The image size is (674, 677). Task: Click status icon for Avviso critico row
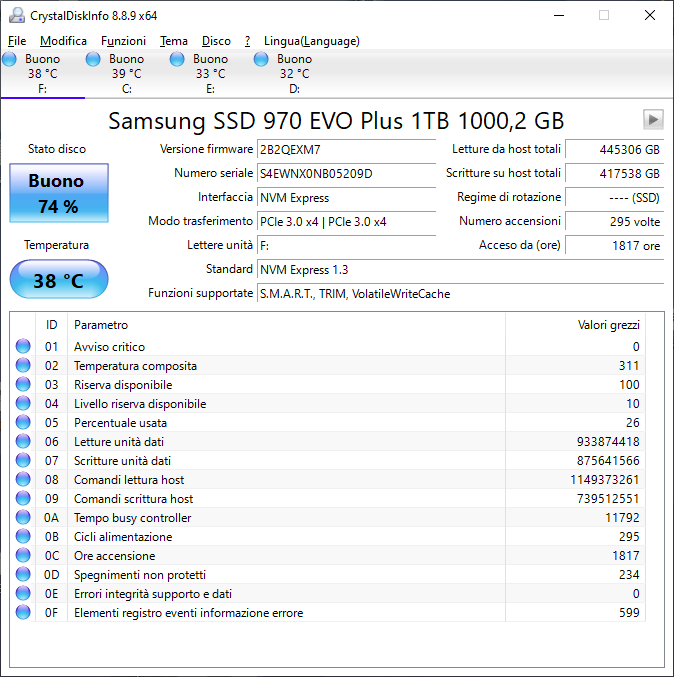click(x=23, y=346)
